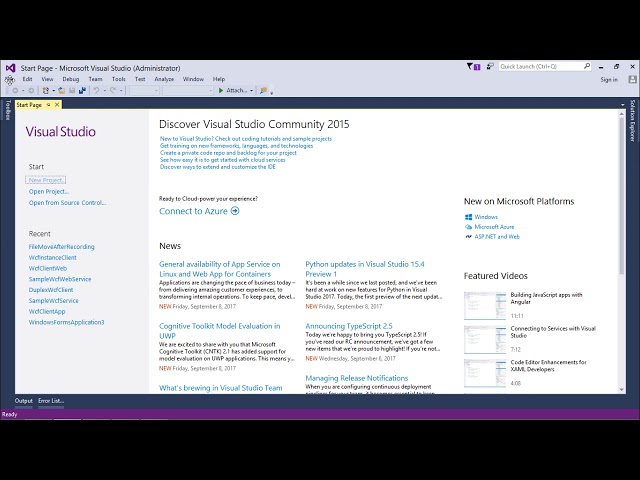The height and width of the screenshot is (480, 640).
Task: Open recent project WindowsFormsApplication3
Action: pos(67,322)
